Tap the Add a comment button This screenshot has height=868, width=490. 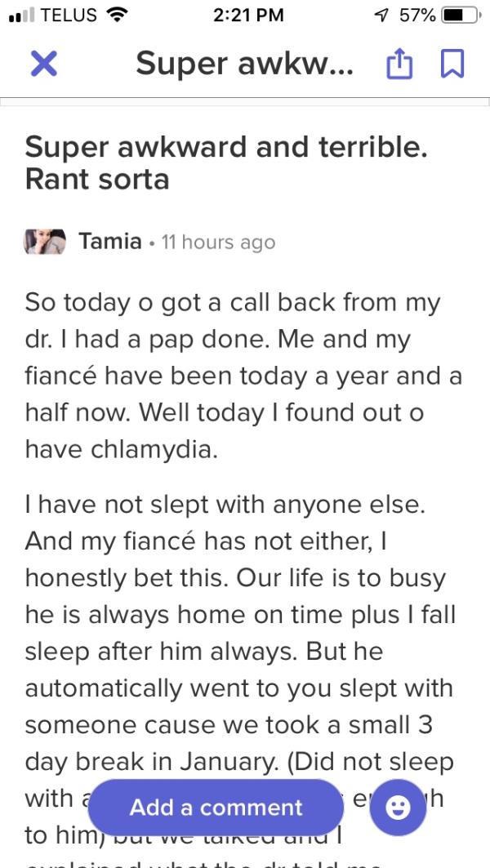click(216, 808)
